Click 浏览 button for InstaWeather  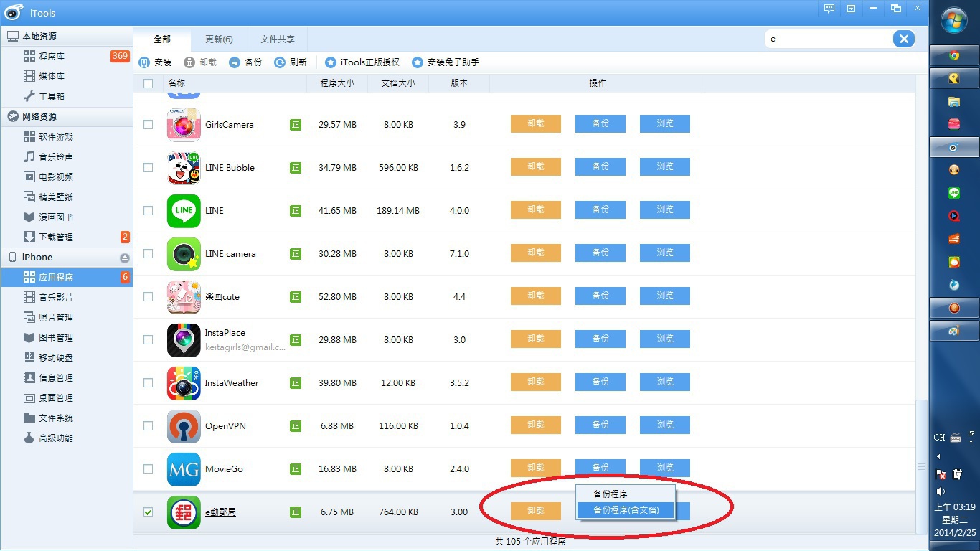pyautogui.click(x=665, y=382)
